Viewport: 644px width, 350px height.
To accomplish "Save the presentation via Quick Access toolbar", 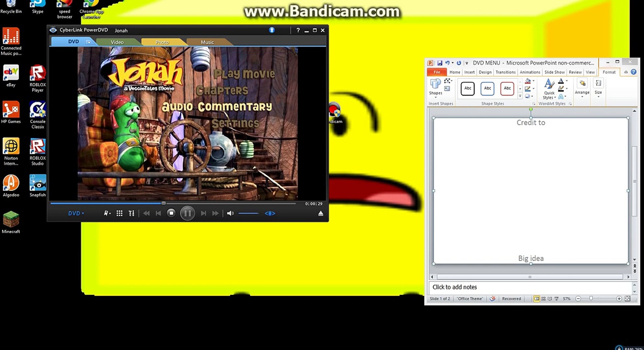I will [x=440, y=63].
